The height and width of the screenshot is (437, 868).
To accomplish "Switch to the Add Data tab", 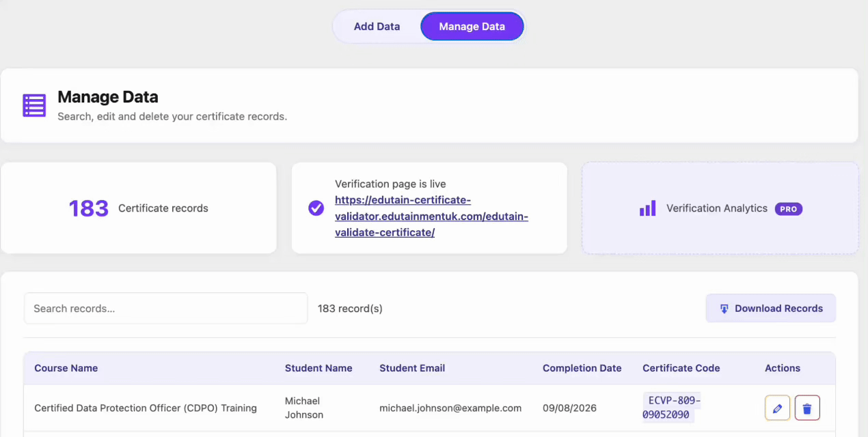I will point(377,27).
